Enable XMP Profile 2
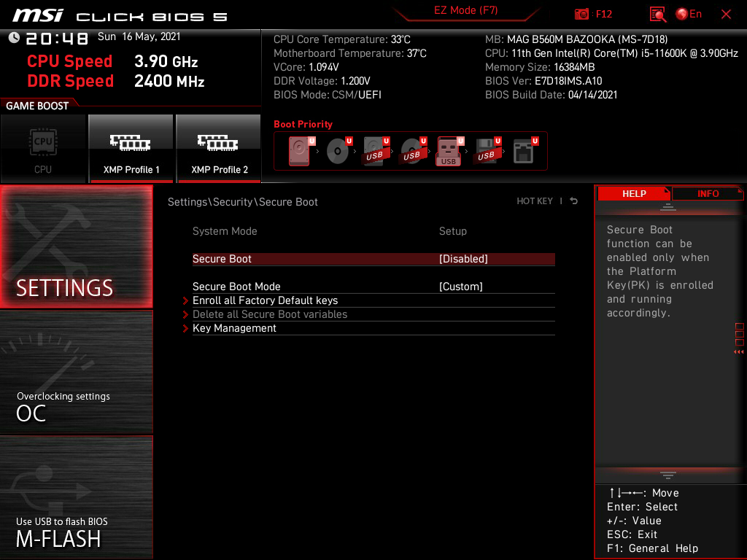The width and height of the screenshot is (747, 560). click(219, 149)
